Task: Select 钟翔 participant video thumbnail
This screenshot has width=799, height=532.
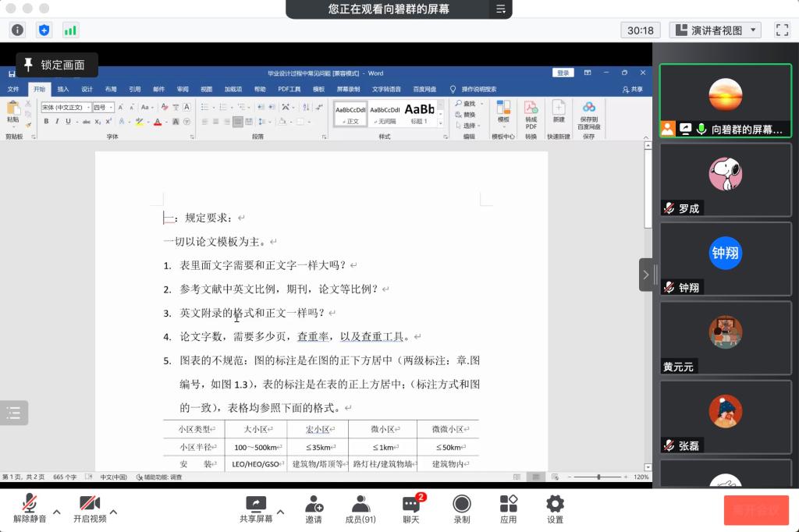Action: tap(726, 259)
